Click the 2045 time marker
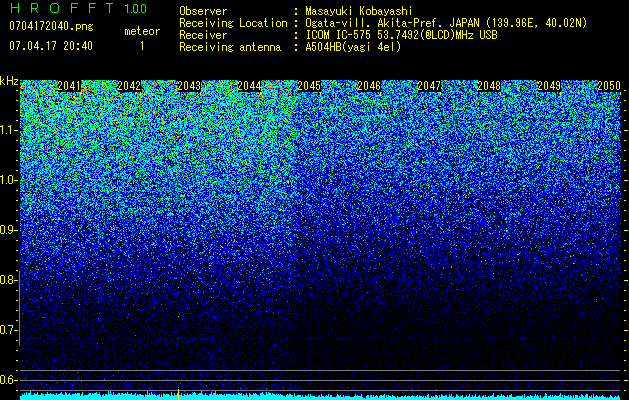The height and width of the screenshot is (400, 629). [x=309, y=86]
